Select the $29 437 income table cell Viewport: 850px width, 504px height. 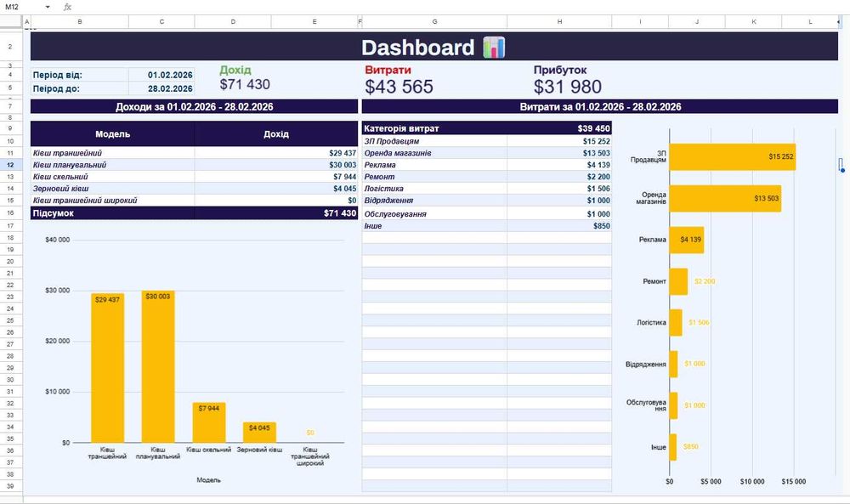276,153
